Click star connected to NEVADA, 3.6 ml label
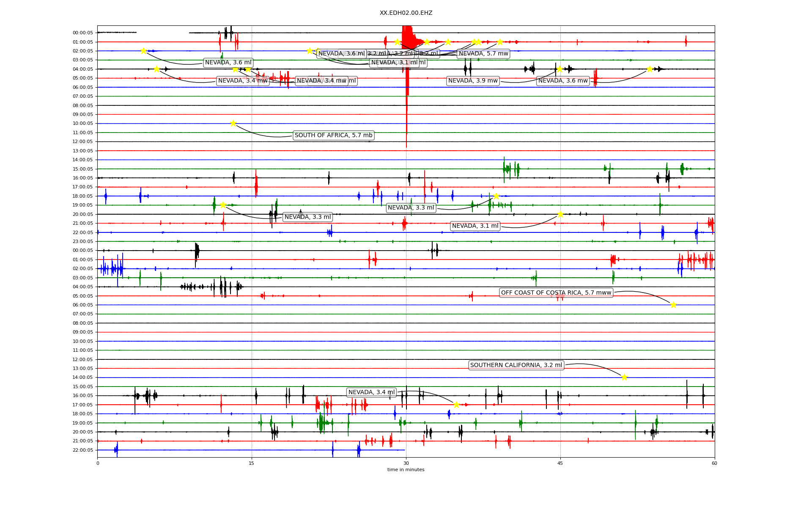This screenshot has height=508, width=812. pyautogui.click(x=143, y=51)
